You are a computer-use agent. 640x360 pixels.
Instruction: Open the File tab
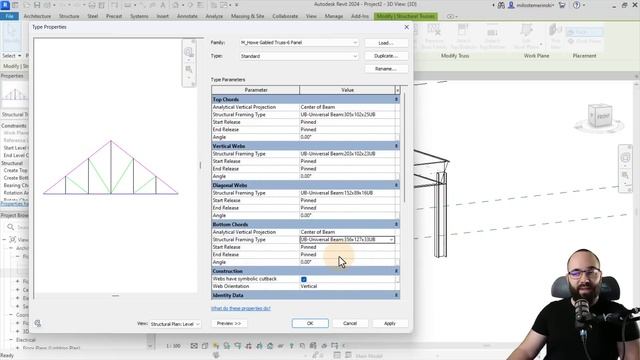click(x=9, y=16)
